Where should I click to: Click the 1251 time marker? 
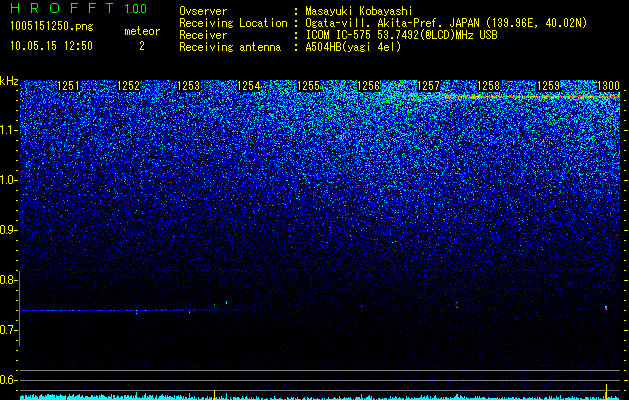tap(69, 86)
